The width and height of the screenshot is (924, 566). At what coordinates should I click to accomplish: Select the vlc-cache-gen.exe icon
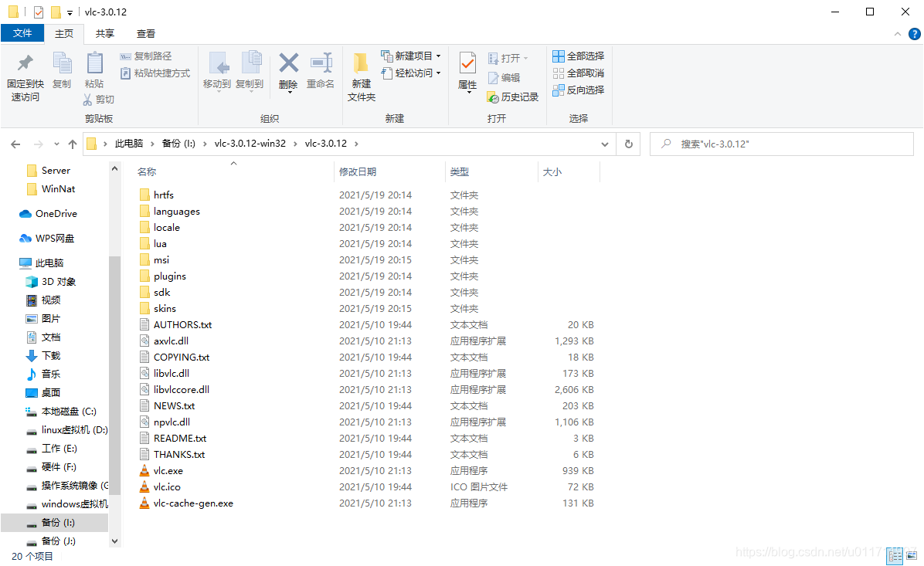144,503
